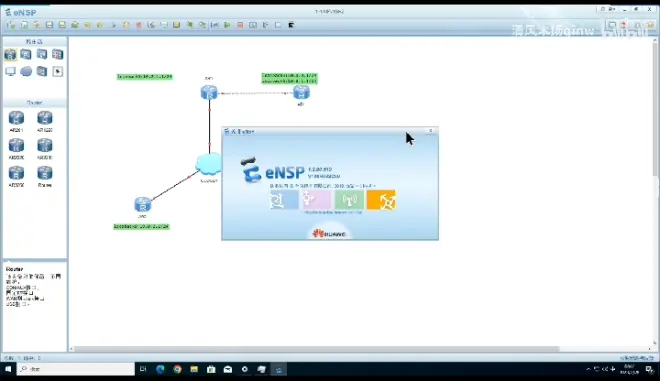This screenshot has width=660, height=381.
Task: Open Task View on the taskbar
Action: click(x=143, y=369)
